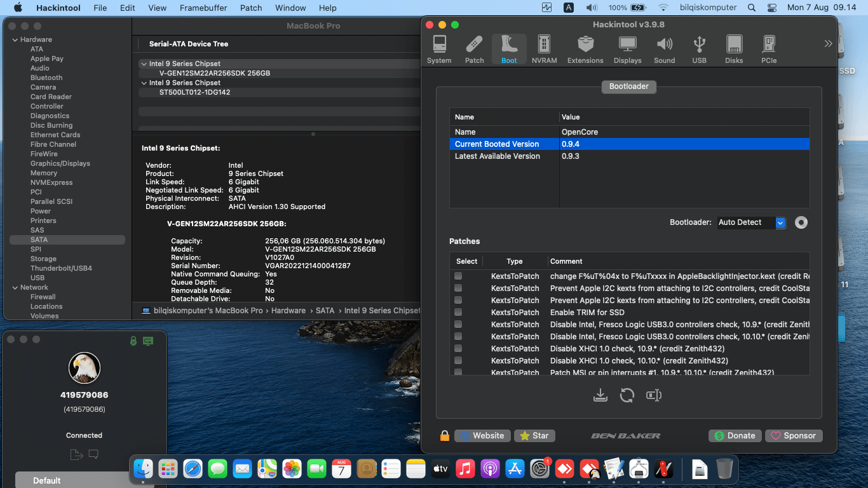The width and height of the screenshot is (868, 488).
Task: Click the padlock icon in Hackintool footer
Action: pos(445,436)
